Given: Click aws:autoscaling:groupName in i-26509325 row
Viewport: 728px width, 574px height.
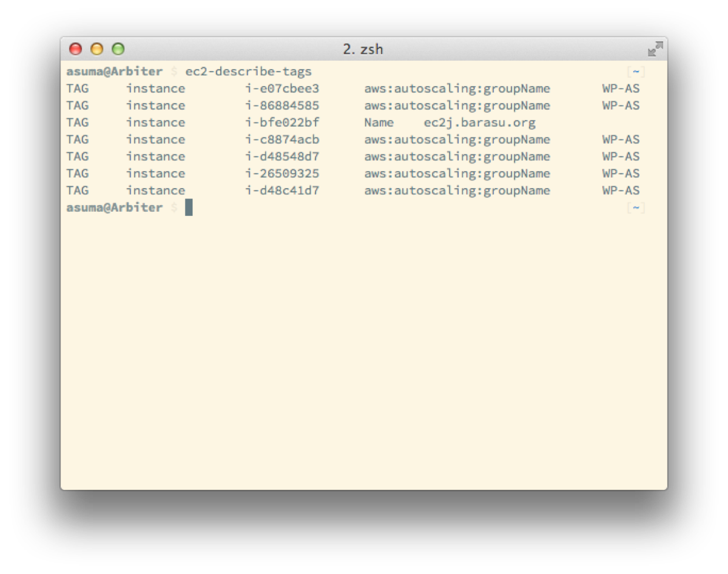Looking at the screenshot, I should [457, 174].
